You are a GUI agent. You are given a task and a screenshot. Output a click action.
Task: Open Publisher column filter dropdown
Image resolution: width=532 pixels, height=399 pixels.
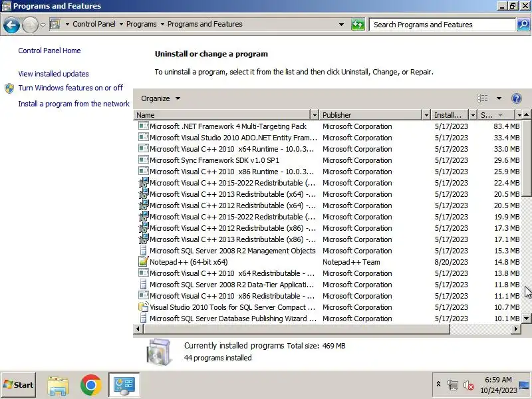coord(426,115)
